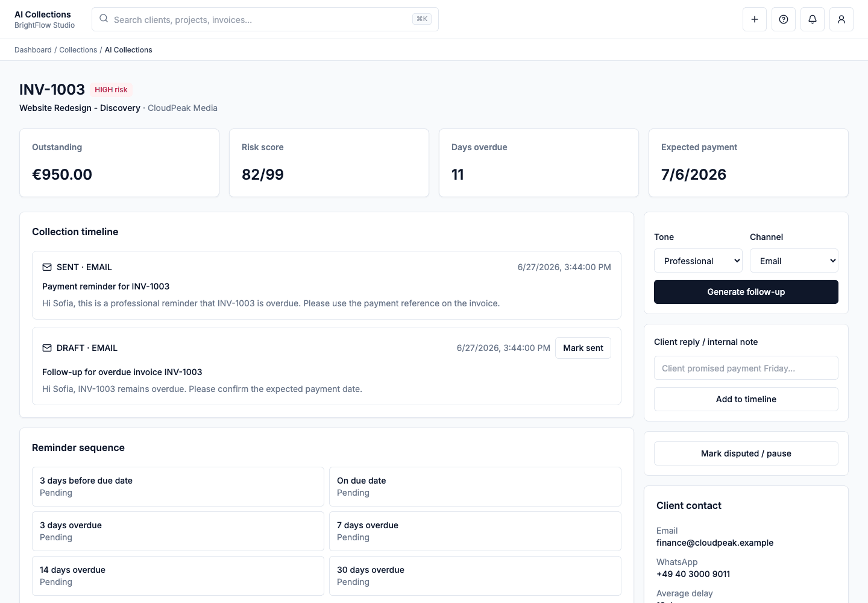Image resolution: width=868 pixels, height=603 pixels.
Task: Open the Tone dropdown set to Professional
Action: click(x=698, y=260)
